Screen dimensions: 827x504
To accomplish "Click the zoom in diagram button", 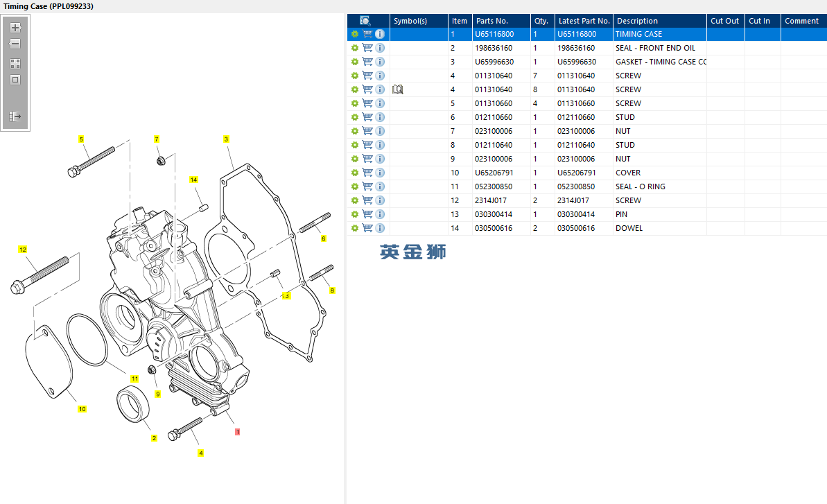I will pos(15,28).
